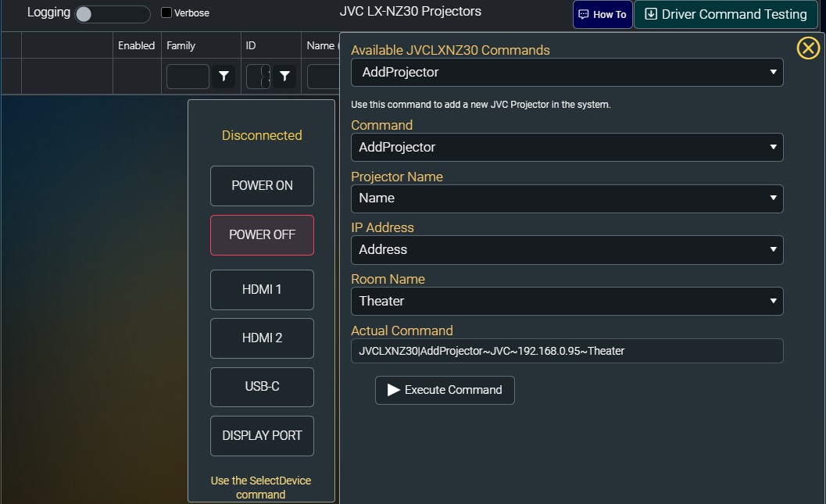Click the POWER ON button

pyautogui.click(x=262, y=186)
